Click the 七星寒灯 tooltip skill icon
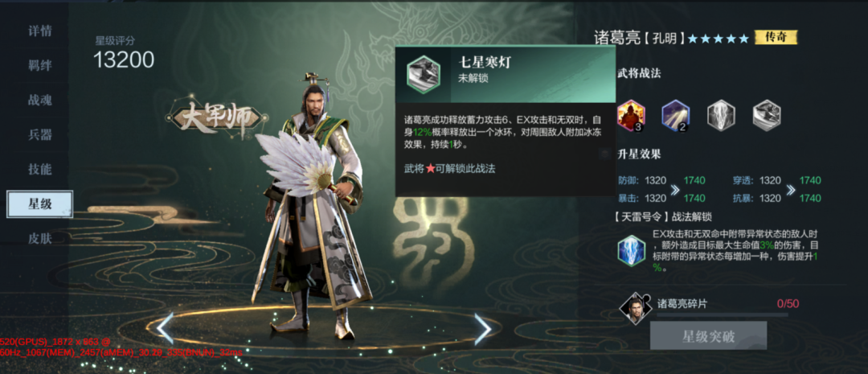The image size is (868, 374). (x=424, y=74)
